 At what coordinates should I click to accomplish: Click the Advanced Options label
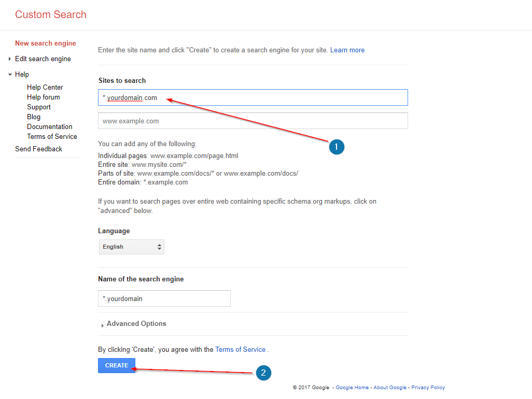click(136, 324)
